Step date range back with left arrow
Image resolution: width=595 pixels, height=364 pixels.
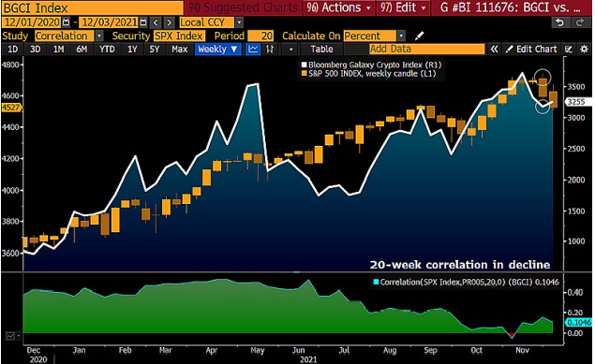coord(156,22)
